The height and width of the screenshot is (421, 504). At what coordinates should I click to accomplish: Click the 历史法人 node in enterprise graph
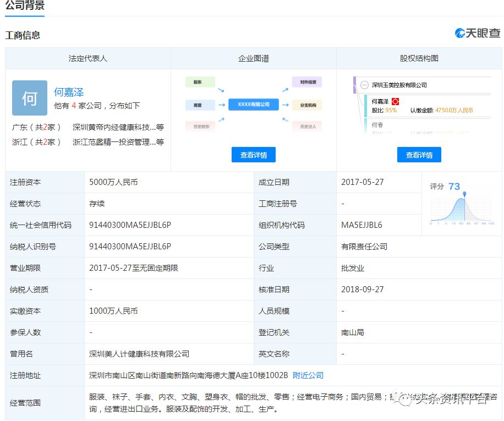pyautogui.click(x=307, y=127)
